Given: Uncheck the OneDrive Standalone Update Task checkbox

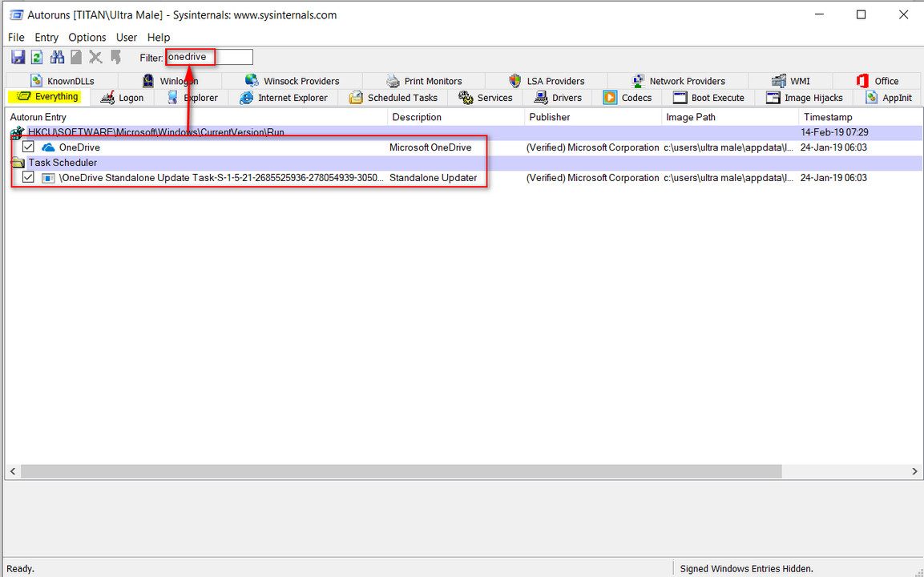Looking at the screenshot, I should 28,177.
